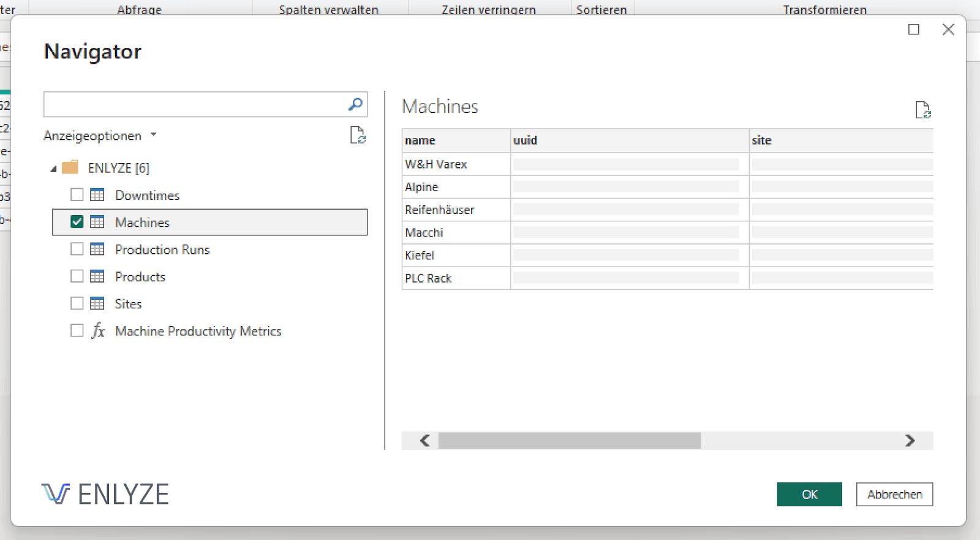The width and height of the screenshot is (980, 540).
Task: Click the search magnifier icon
Action: 355,104
